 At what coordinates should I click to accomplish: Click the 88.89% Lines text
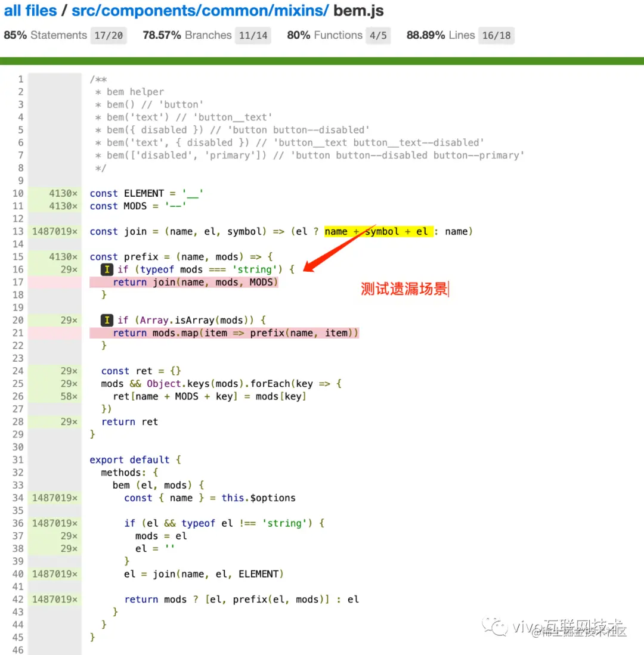pos(441,35)
